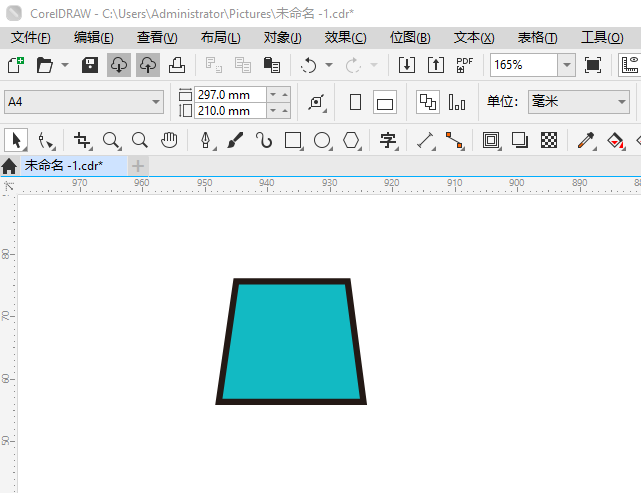Click the grayed-out Copy icon
This screenshot has width=641, height=493.
(243, 65)
